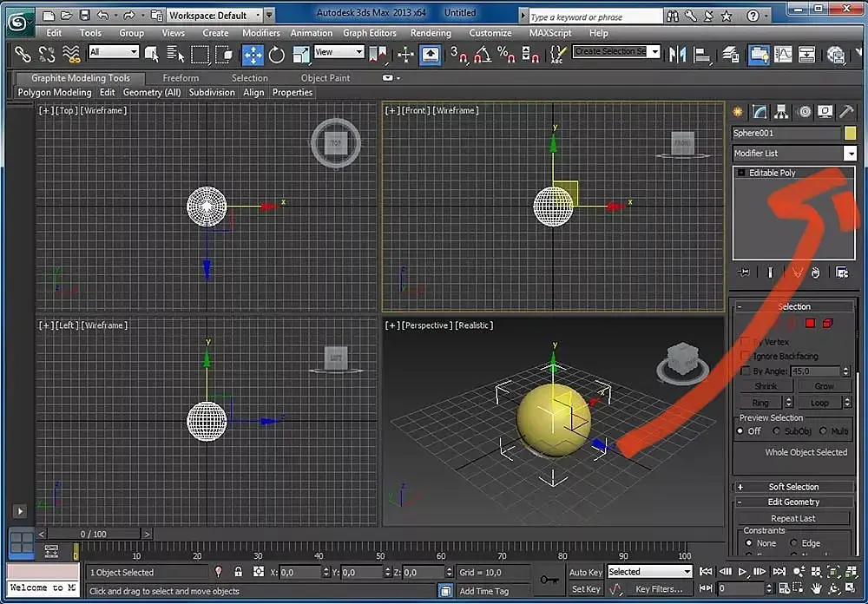Enable the Ignore Backfacing checkbox
This screenshot has width=868, height=604.
(745, 357)
